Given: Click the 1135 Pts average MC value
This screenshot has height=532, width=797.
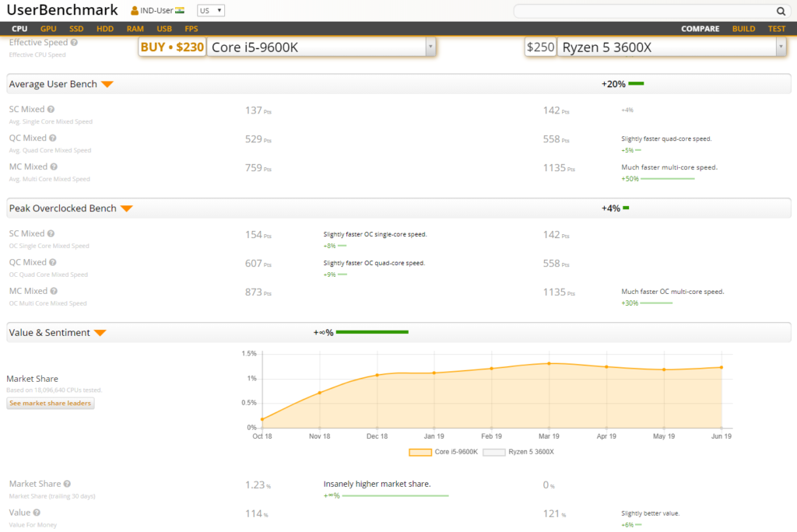Looking at the screenshot, I should pyautogui.click(x=559, y=168).
